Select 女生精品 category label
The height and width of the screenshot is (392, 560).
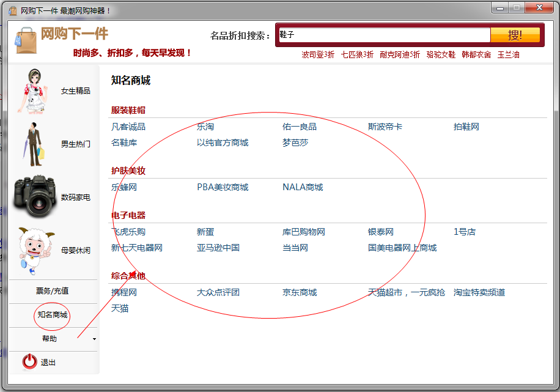click(x=75, y=91)
